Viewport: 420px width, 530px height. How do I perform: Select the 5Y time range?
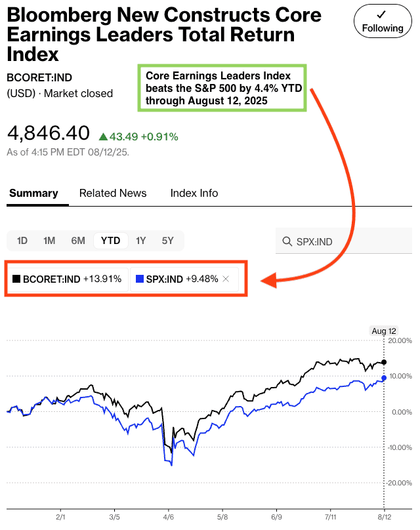[168, 241]
